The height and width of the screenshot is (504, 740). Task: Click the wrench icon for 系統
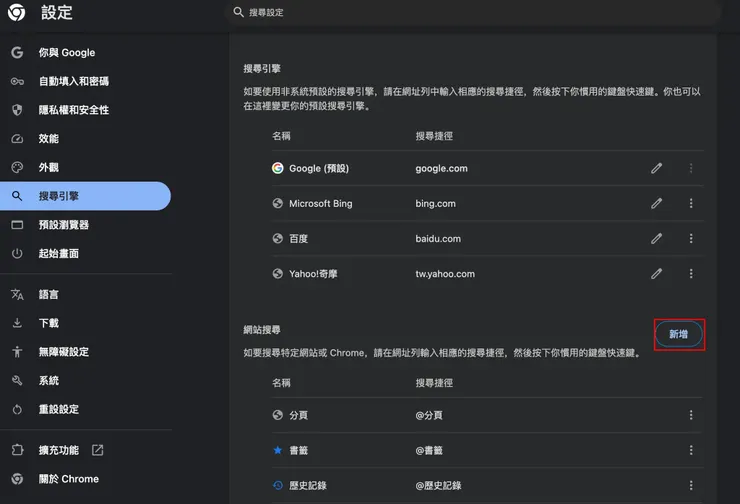coord(17,381)
